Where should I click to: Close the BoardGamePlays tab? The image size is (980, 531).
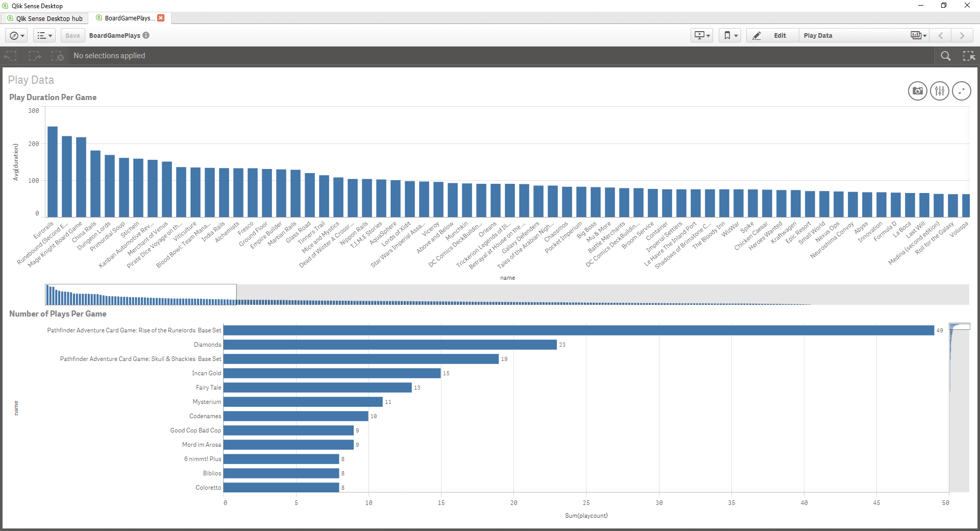click(161, 18)
